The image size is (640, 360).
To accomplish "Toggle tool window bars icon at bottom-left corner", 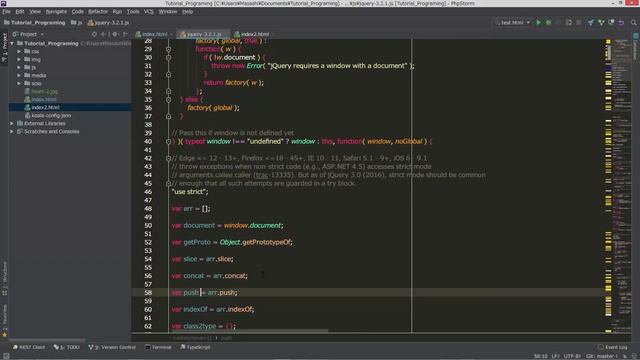I will [x=6, y=356].
